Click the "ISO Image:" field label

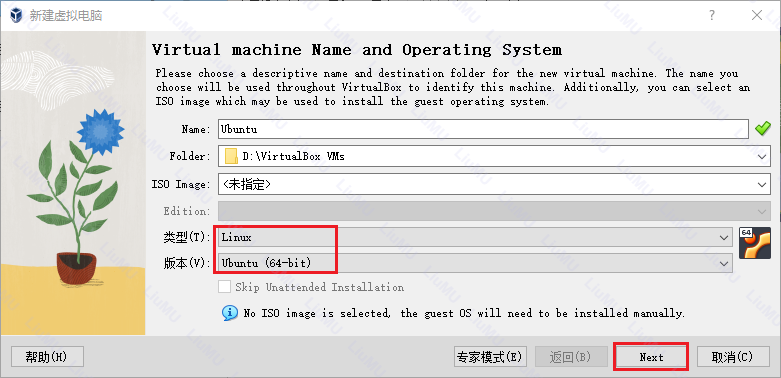[x=181, y=184]
